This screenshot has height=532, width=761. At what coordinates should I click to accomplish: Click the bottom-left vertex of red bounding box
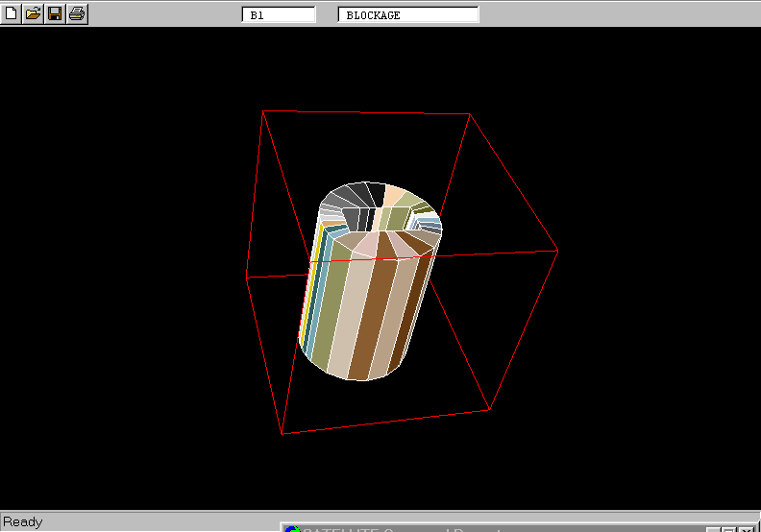coord(282,434)
